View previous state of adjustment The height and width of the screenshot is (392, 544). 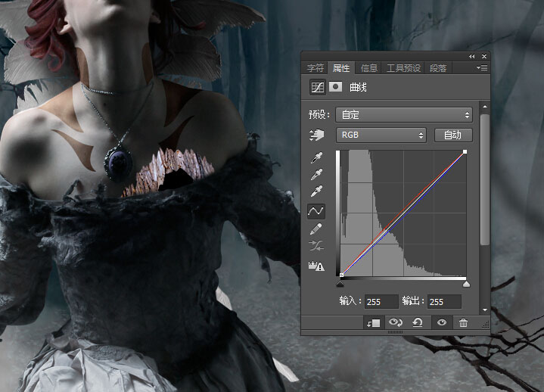coord(395,322)
